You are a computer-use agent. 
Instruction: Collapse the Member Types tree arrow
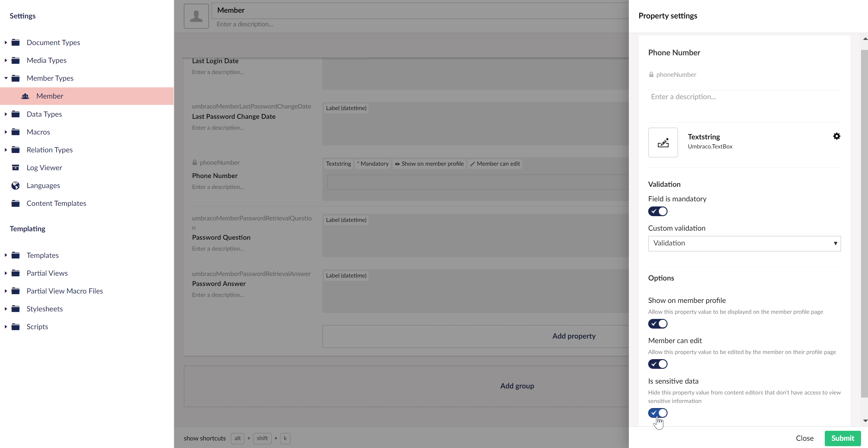(6, 78)
